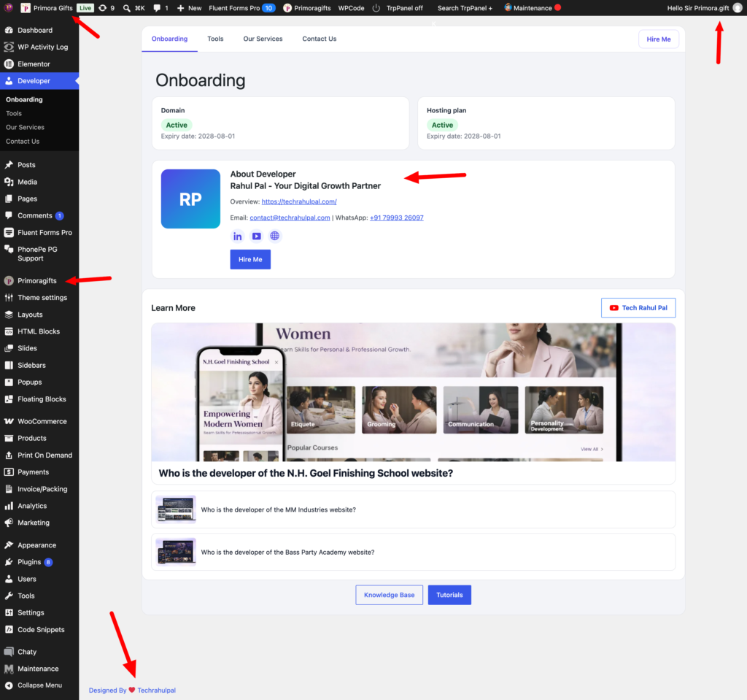Open Fluent Forms Pro admin bar item
Screen dimensions: 747x700
click(241, 8)
